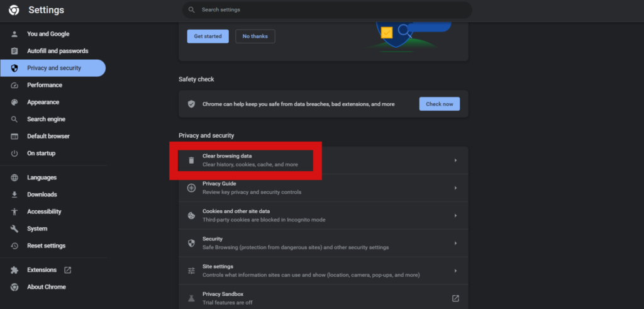Click the Search settings field

tap(327, 9)
